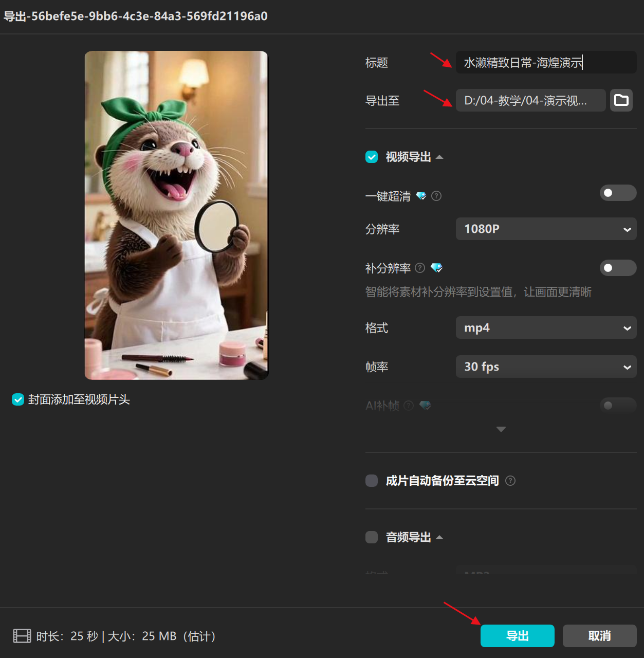Open the 帧率 30 fps dropdown

tap(546, 367)
